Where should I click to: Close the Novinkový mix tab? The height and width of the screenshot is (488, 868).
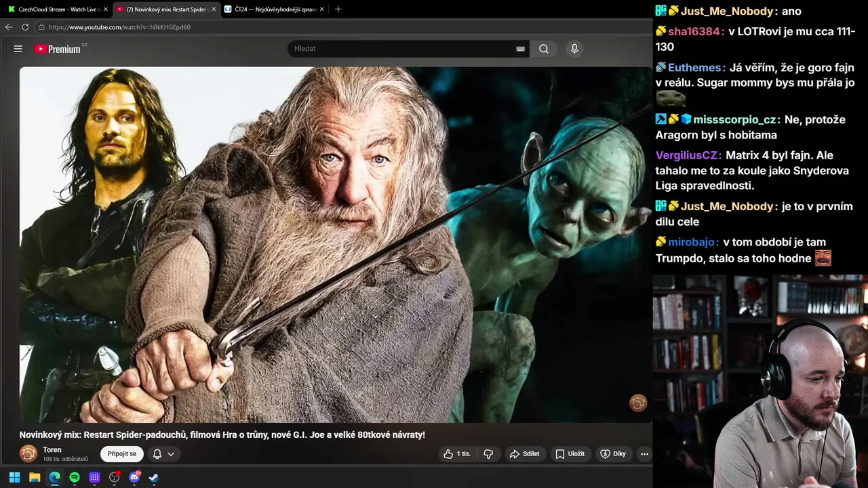pyautogui.click(x=214, y=9)
